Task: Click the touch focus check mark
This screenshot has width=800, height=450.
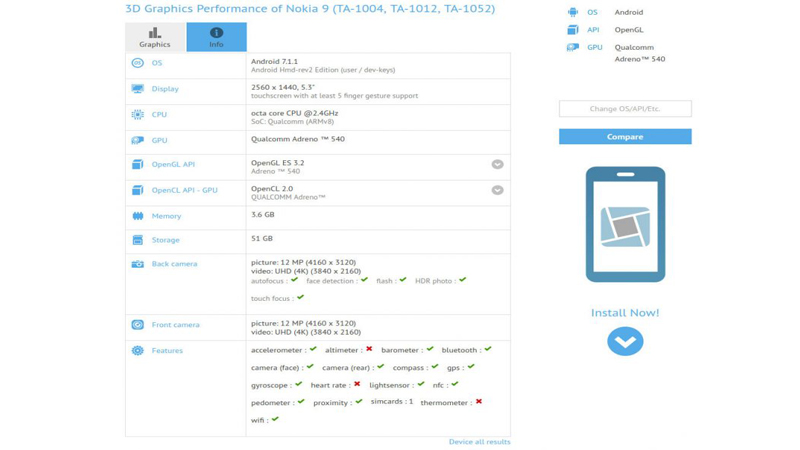Action: click(301, 297)
